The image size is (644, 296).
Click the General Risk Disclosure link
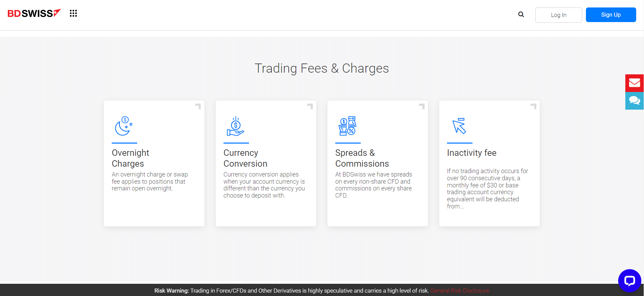(x=460, y=291)
